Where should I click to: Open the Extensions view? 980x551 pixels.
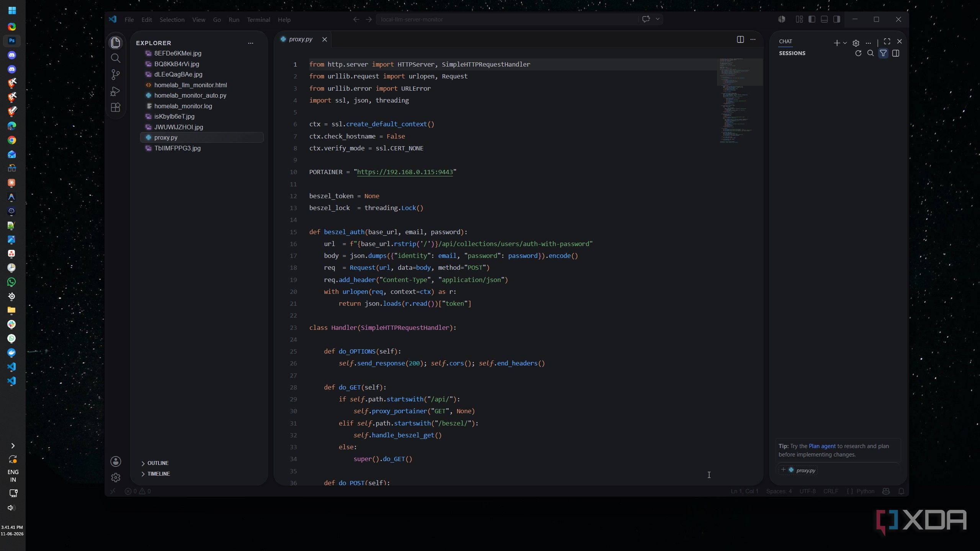pos(115,108)
